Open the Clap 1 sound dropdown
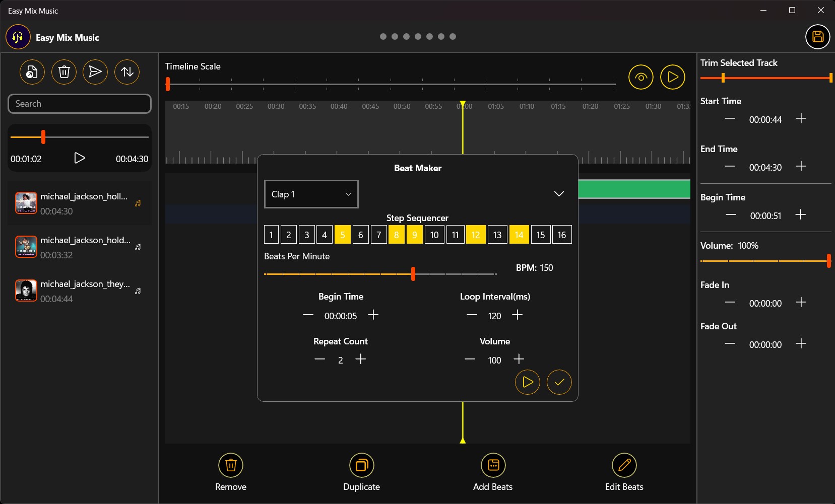The width and height of the screenshot is (835, 504). point(310,194)
